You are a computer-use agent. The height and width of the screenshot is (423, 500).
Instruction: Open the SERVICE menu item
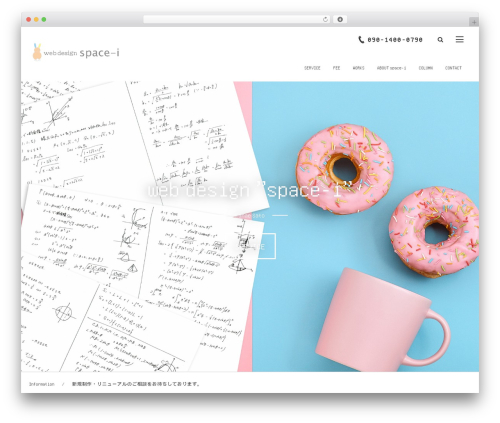pos(312,68)
